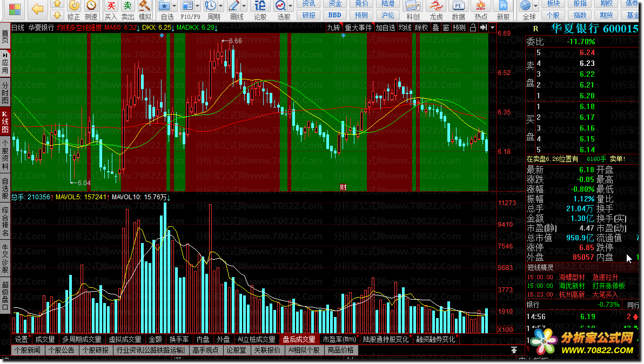
Task: Open the 测速 clock speed test
Action: tap(91, 10)
